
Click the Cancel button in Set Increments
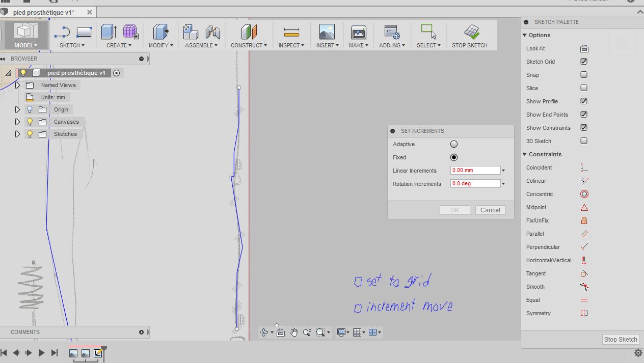[490, 210]
